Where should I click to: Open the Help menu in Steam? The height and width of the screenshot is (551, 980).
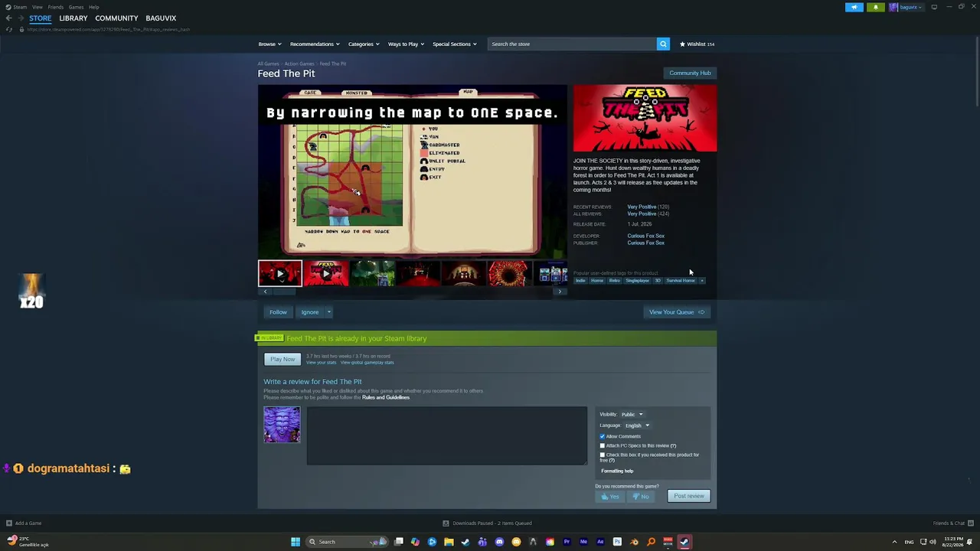(x=93, y=7)
